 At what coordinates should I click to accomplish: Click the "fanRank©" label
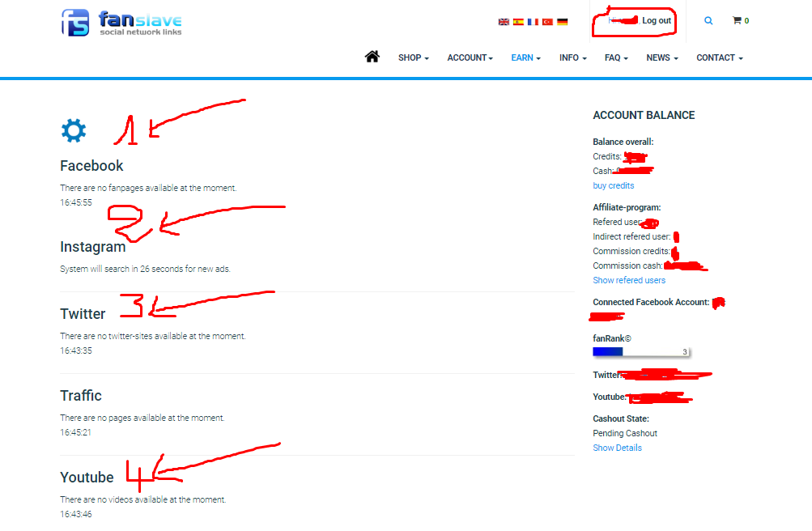[612, 338]
